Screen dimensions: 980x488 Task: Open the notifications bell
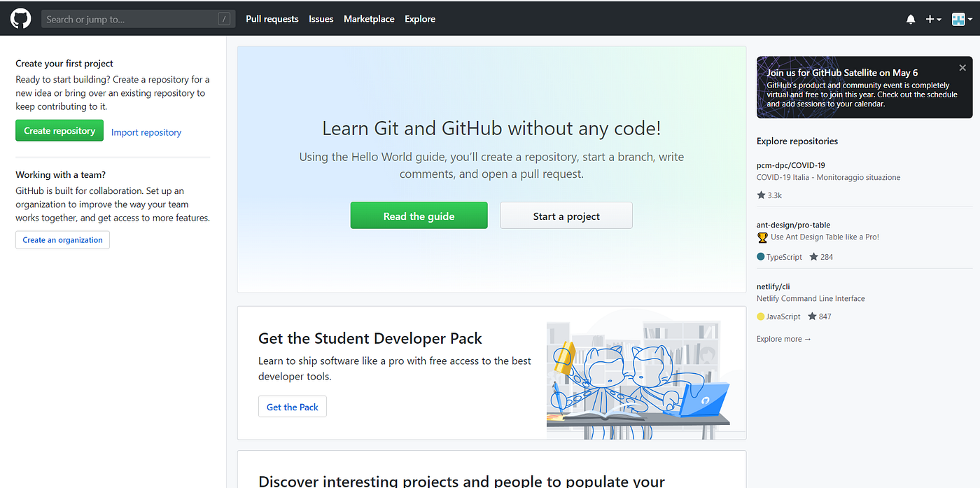coord(911,19)
